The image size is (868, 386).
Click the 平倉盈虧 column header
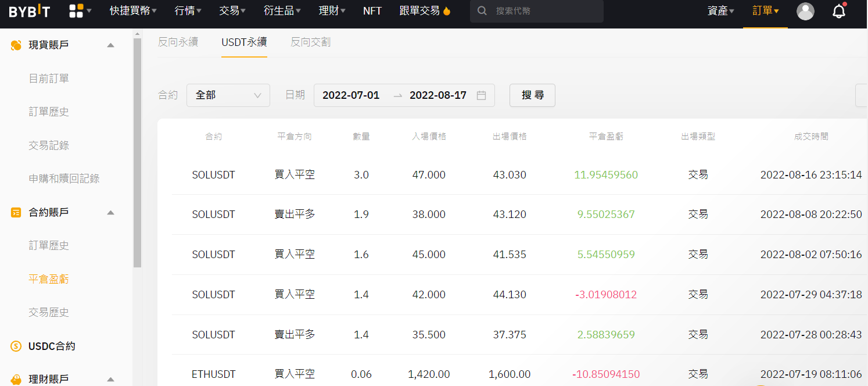coord(606,137)
